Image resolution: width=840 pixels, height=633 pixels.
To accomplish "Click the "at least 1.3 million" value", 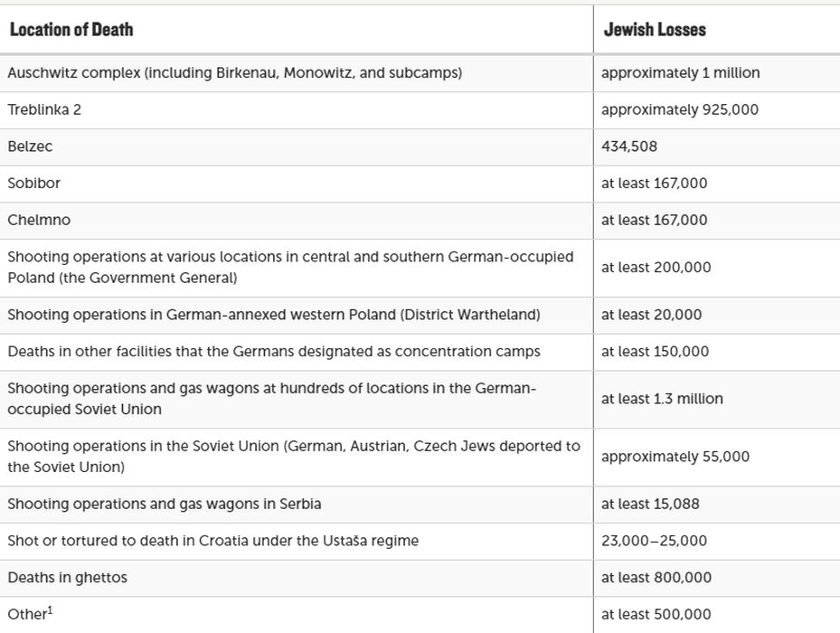I will [x=662, y=399].
